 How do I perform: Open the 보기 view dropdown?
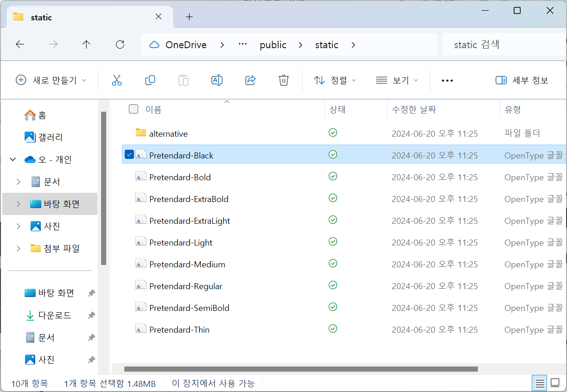pyautogui.click(x=397, y=80)
